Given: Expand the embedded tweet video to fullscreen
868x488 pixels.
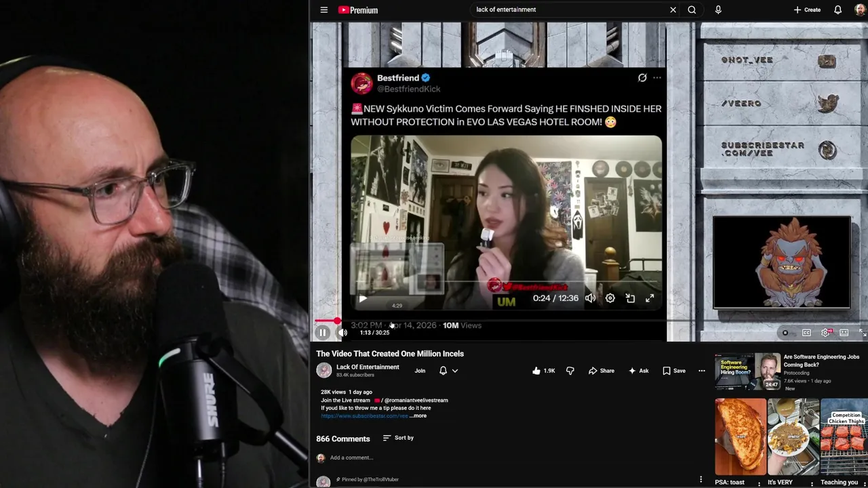Looking at the screenshot, I should (650, 298).
